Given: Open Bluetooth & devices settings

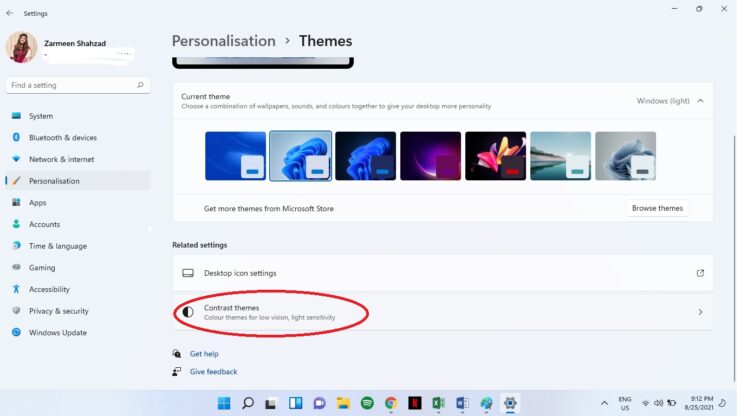Looking at the screenshot, I should coord(62,137).
